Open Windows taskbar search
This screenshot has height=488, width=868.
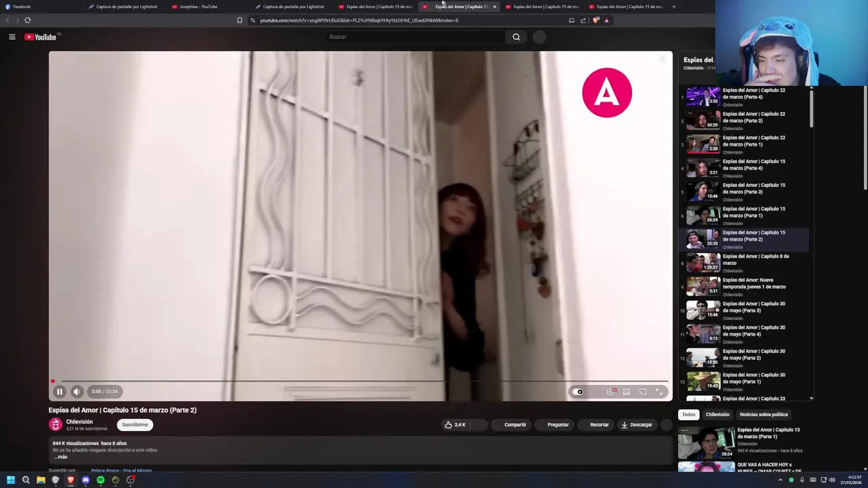tap(26, 480)
